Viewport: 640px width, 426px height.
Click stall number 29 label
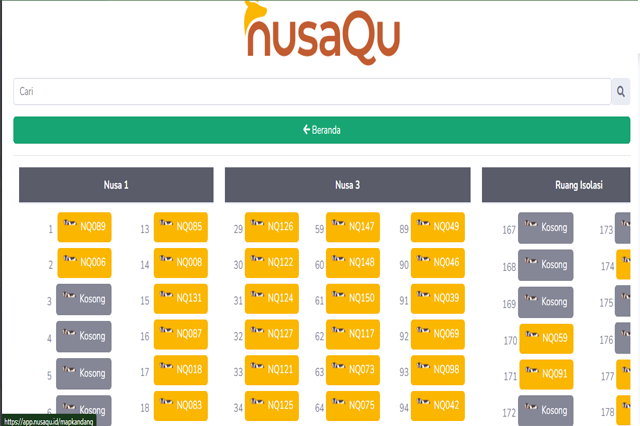238,229
